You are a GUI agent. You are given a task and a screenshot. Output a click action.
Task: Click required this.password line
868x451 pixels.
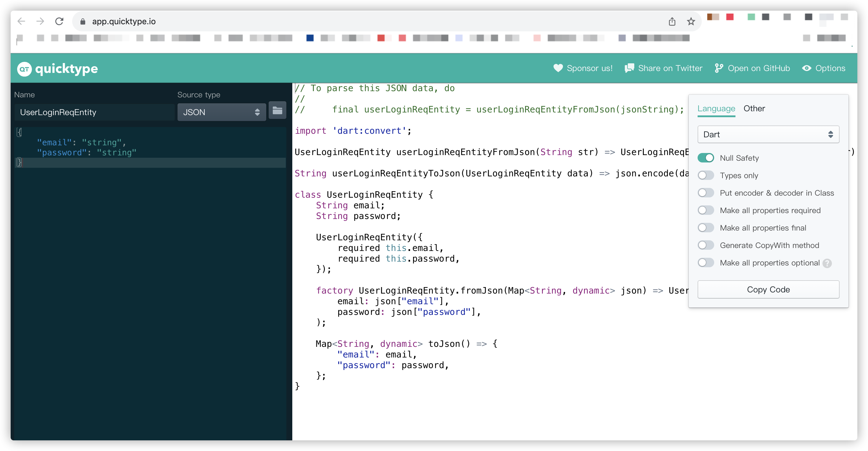click(x=398, y=259)
